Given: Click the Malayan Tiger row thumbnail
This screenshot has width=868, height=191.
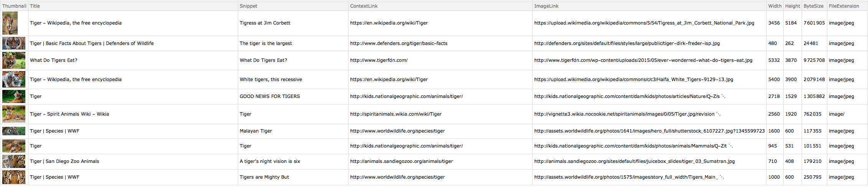Looking at the screenshot, I should [14, 131].
